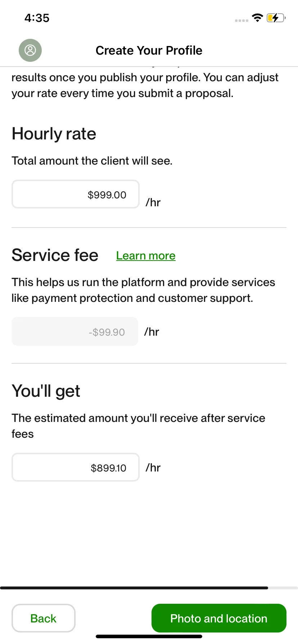
Task: Tap the Hourly rate heading
Action: coord(54,134)
